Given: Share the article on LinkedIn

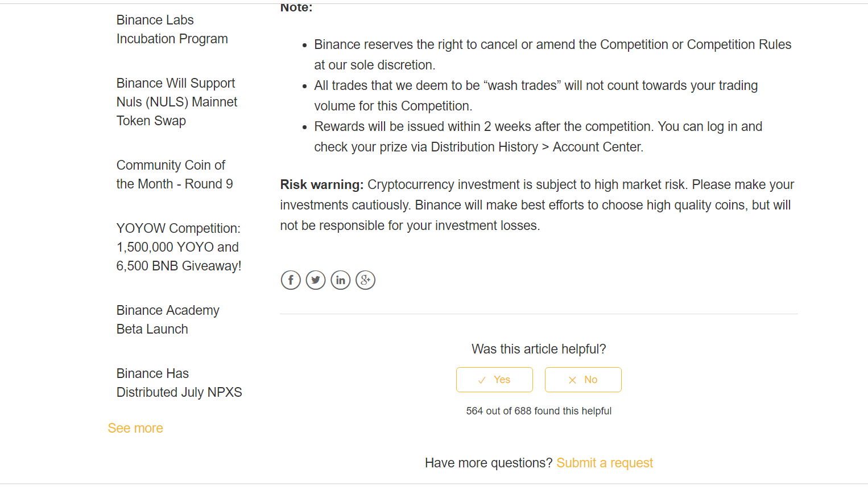Looking at the screenshot, I should click(341, 280).
